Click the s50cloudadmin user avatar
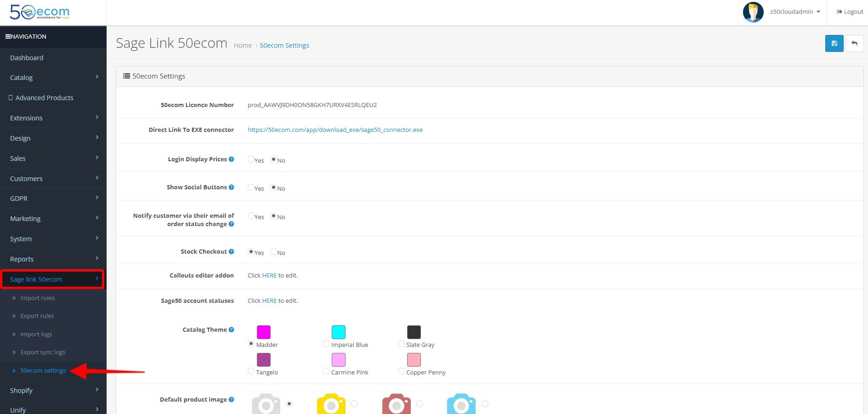The height and width of the screenshot is (414, 868). coord(753,12)
